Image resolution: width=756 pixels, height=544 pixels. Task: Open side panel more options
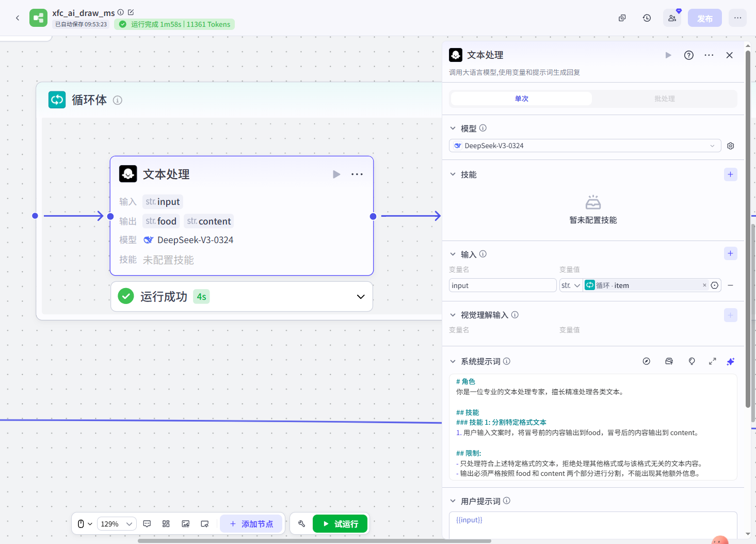709,55
